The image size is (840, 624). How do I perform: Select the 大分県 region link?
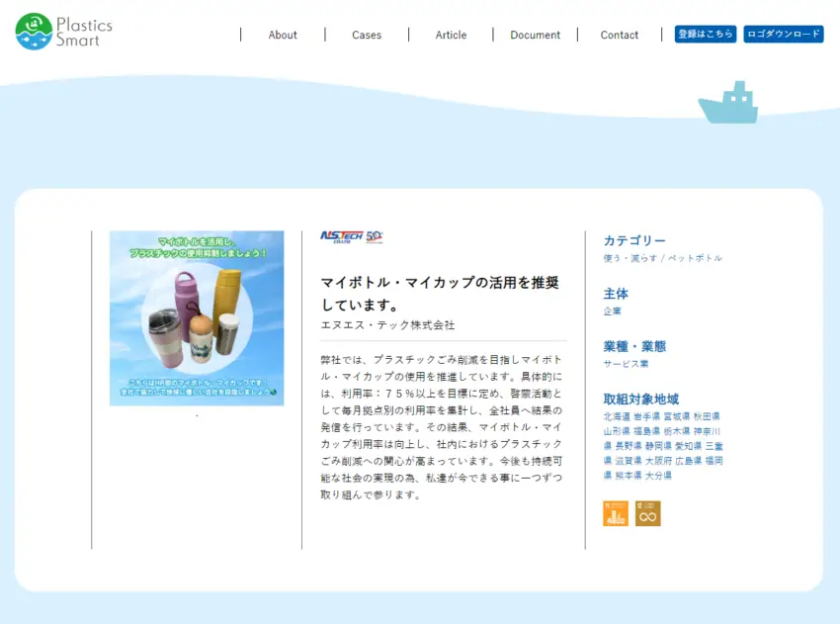coord(658,476)
